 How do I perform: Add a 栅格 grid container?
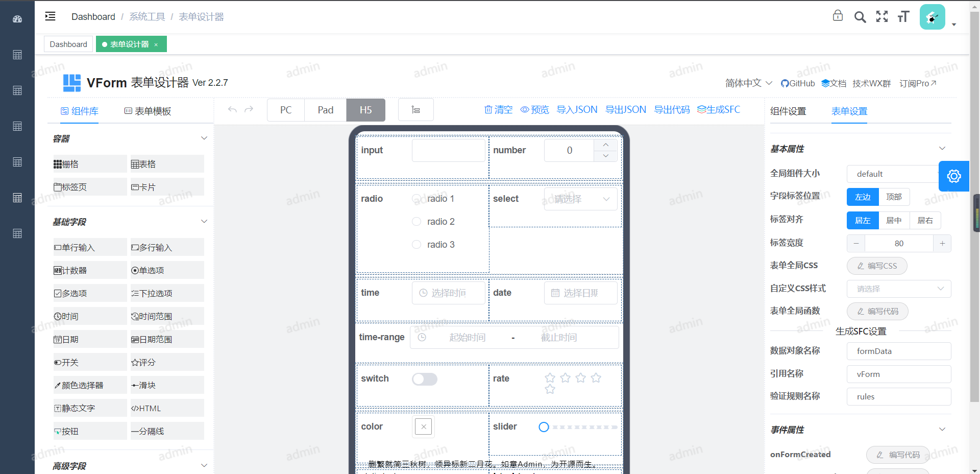[90, 164]
